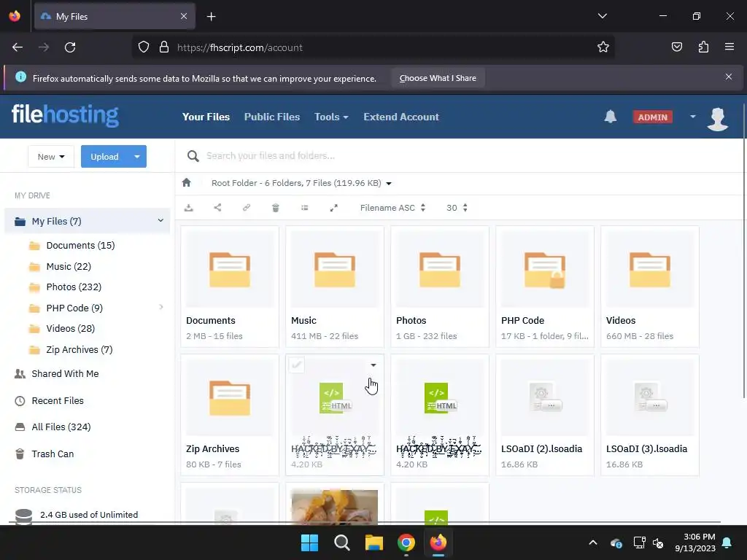The width and height of the screenshot is (747, 560).
Task: Open a new Firefox tab
Action: pyautogui.click(x=211, y=17)
